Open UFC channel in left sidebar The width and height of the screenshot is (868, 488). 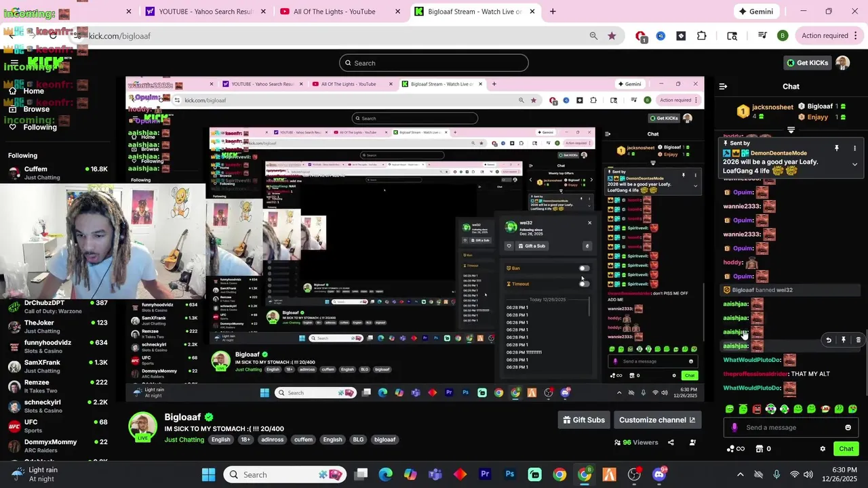58,426
